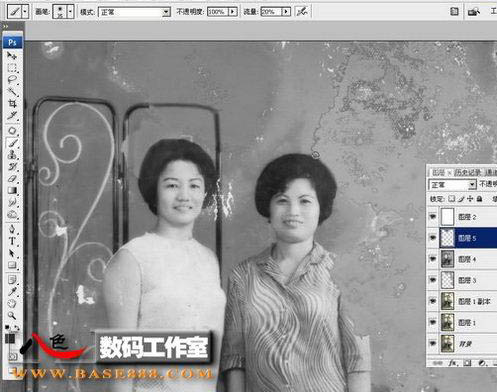Image resolution: width=497 pixels, height=392 pixels.
Task: Hide layer 图层 1 via eye icon
Action: 433,322
